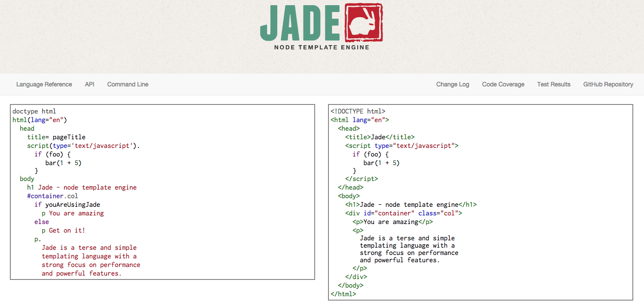This screenshot has height=307, width=644.
Task: View the Change Log
Action: (x=452, y=84)
